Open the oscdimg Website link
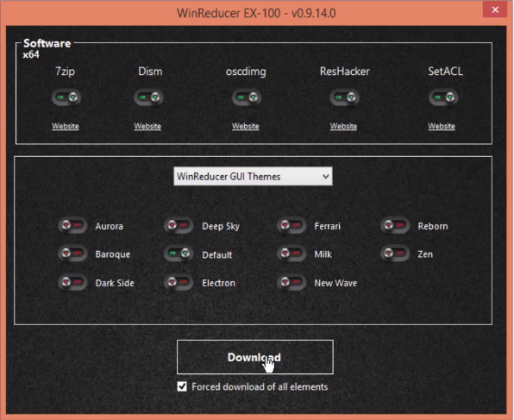Viewport: 514px width, 420px height. click(x=246, y=126)
